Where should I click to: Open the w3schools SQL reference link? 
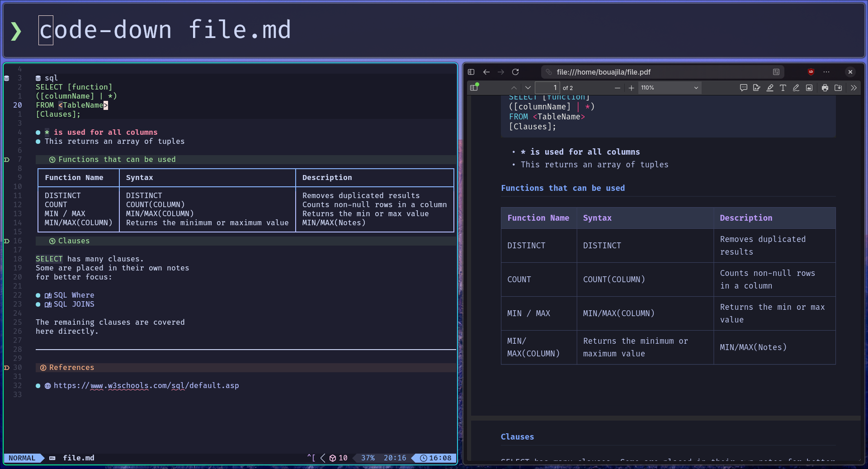tap(146, 386)
